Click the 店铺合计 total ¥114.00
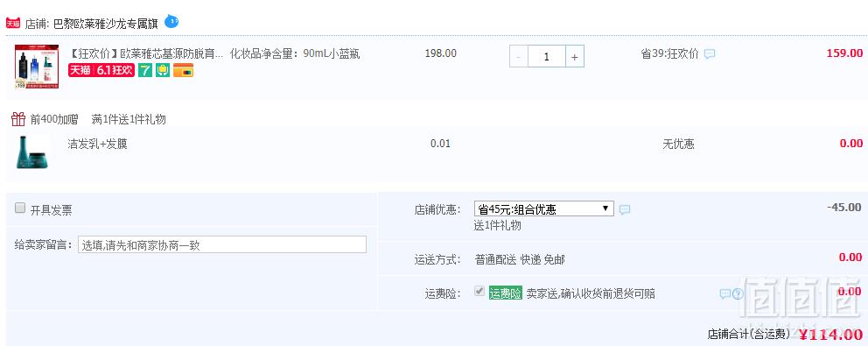The width and height of the screenshot is (868, 346). tap(830, 334)
